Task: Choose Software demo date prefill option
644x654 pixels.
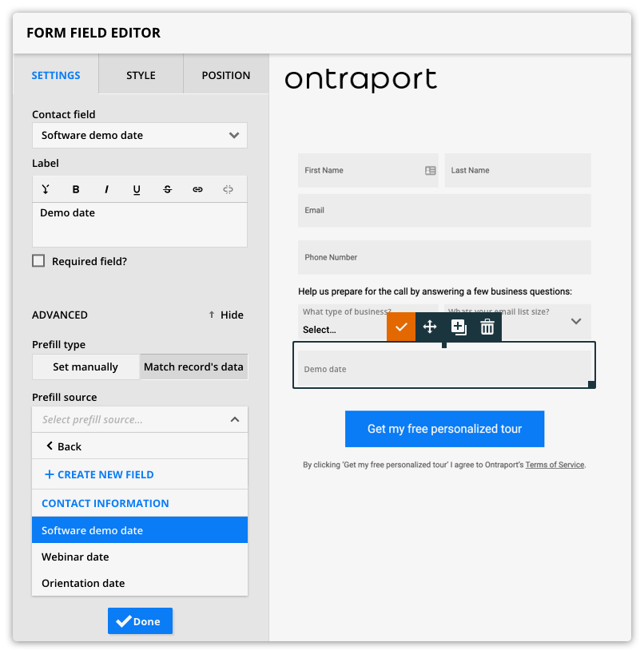Action: [x=140, y=530]
